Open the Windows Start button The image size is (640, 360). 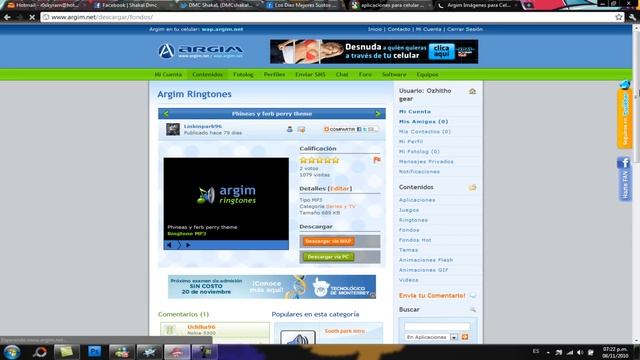coord(11,352)
